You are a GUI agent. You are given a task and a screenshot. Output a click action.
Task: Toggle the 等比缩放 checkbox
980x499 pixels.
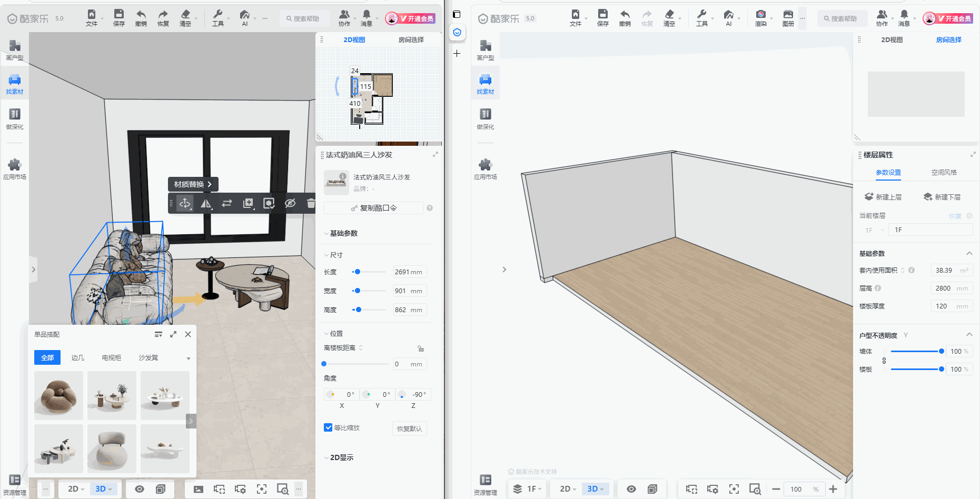point(328,427)
